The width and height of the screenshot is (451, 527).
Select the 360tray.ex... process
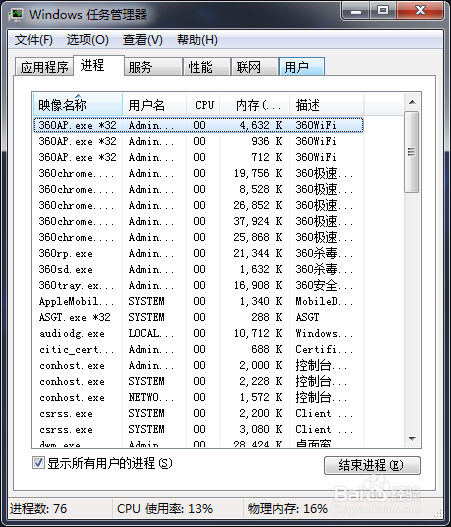point(198,285)
